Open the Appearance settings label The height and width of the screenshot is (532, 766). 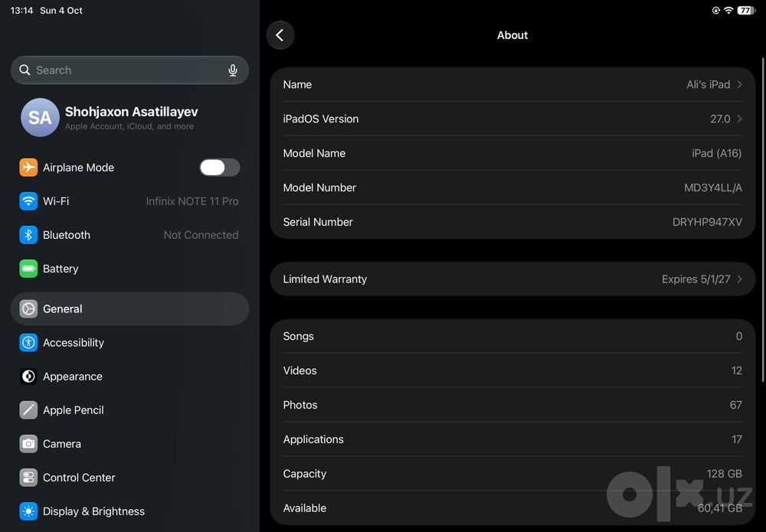73,377
